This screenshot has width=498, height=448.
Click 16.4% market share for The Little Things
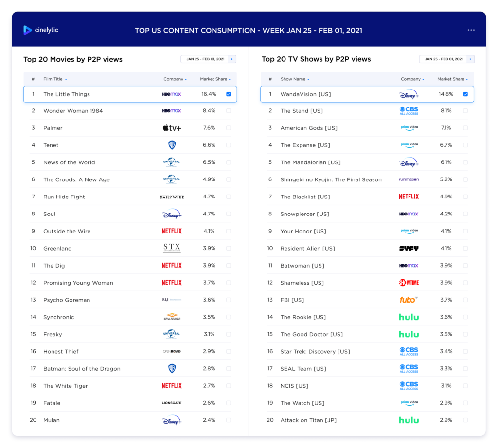click(209, 94)
